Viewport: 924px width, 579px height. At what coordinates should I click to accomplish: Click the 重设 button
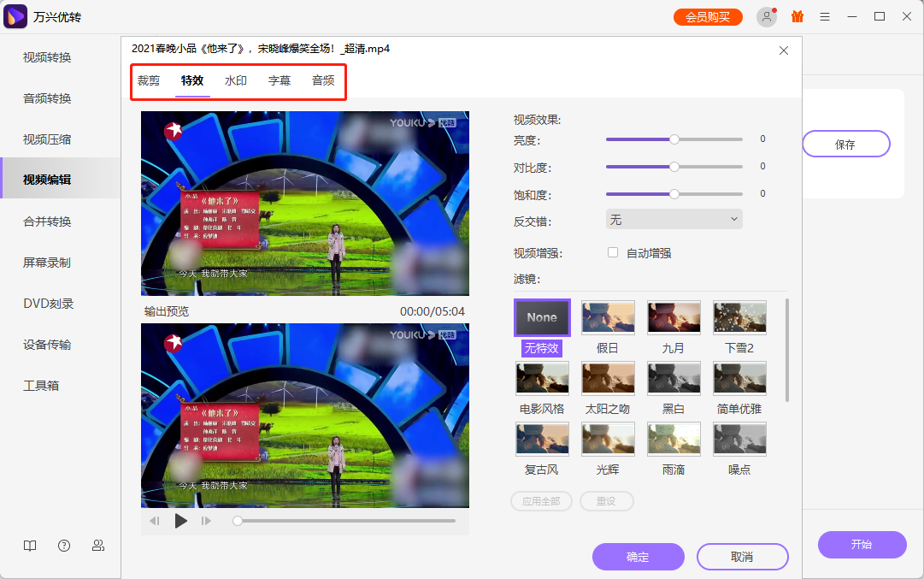pyautogui.click(x=606, y=501)
